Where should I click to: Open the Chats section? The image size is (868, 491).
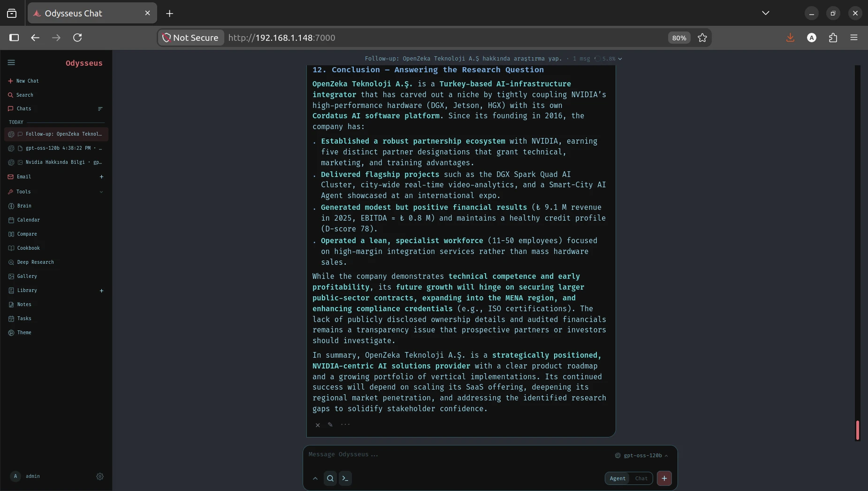(x=20, y=108)
